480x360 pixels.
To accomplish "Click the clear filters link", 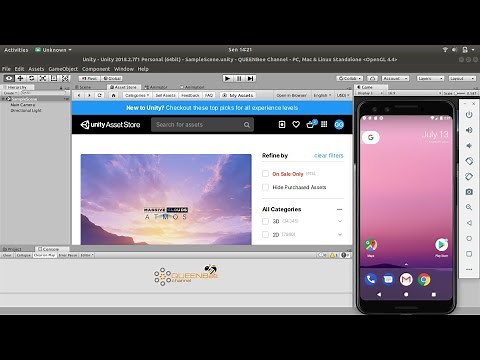I will (329, 156).
